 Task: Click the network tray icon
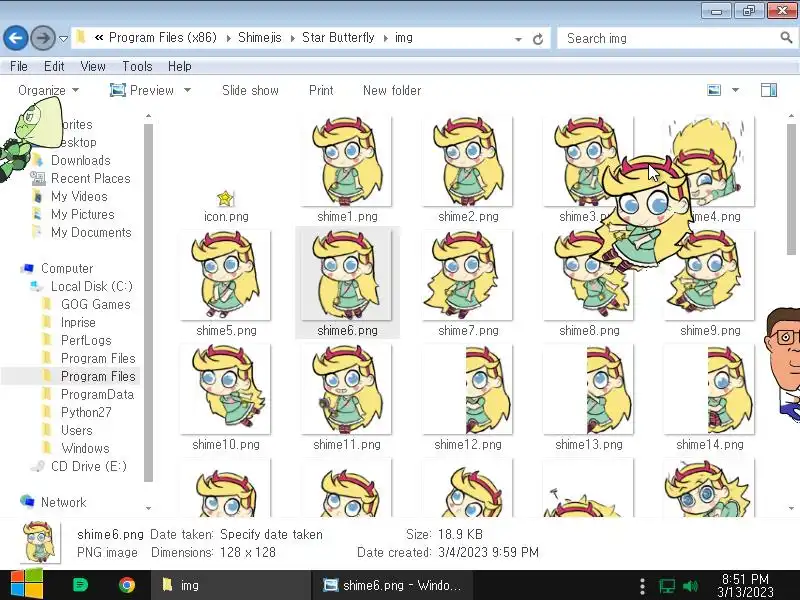[666, 586]
